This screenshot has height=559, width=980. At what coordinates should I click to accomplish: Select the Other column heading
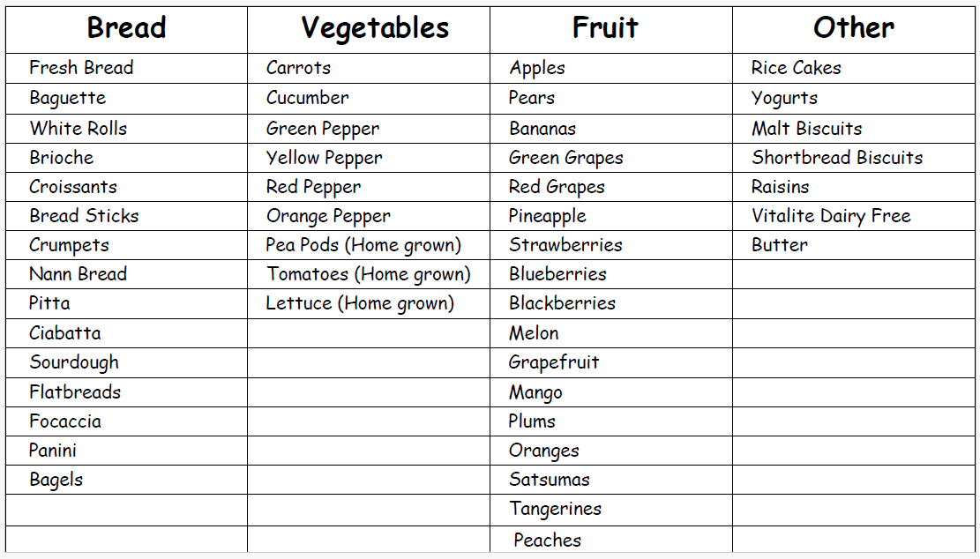click(x=853, y=28)
